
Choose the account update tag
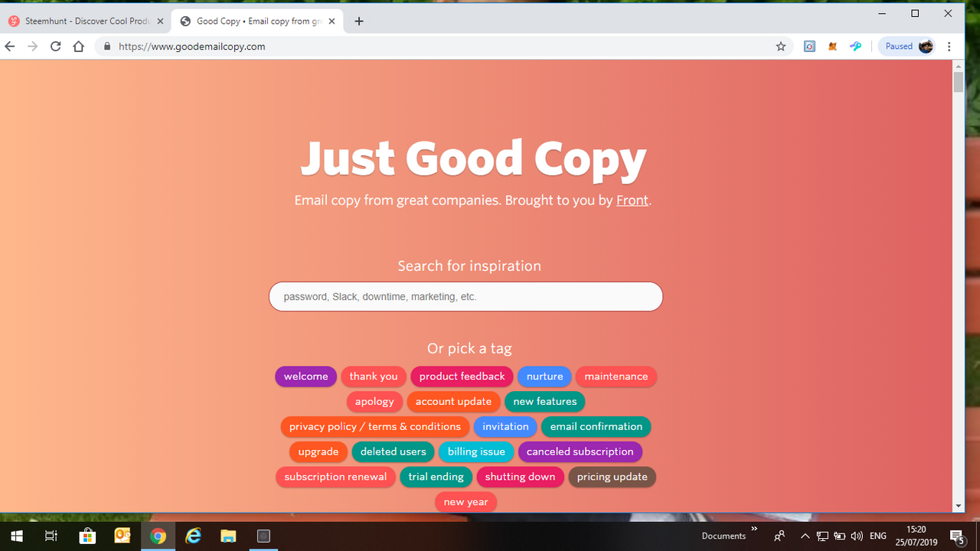click(x=453, y=402)
